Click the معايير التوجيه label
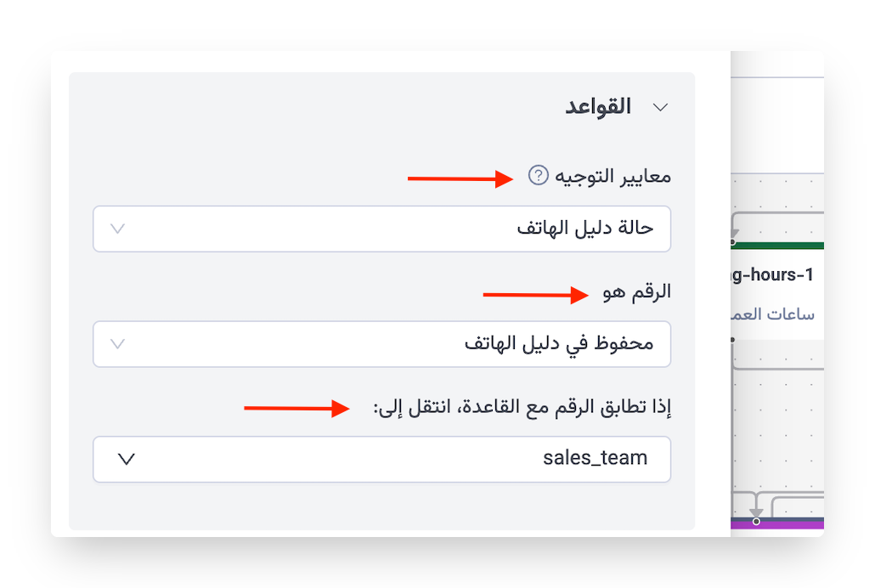This screenshot has height=588, width=875. pyautogui.click(x=612, y=176)
